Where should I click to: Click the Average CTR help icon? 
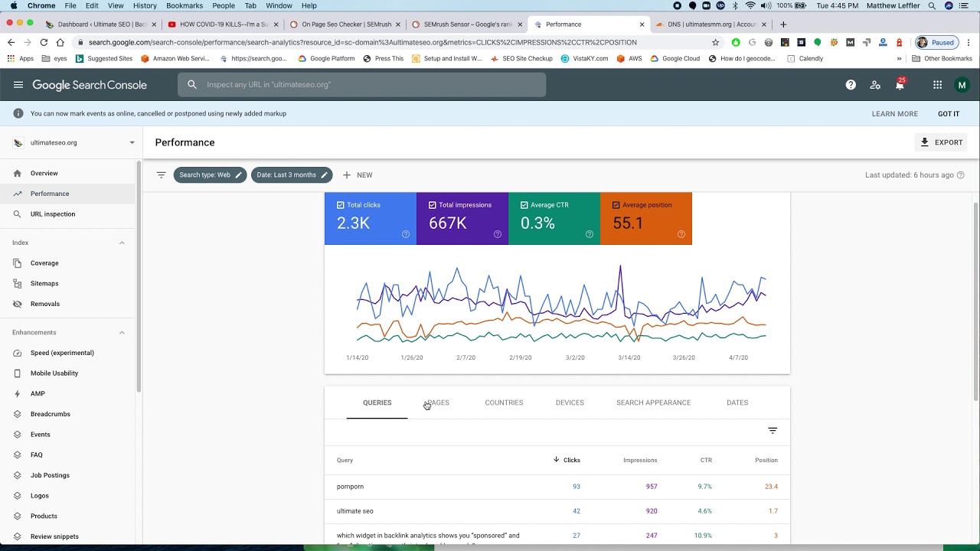[x=590, y=234]
